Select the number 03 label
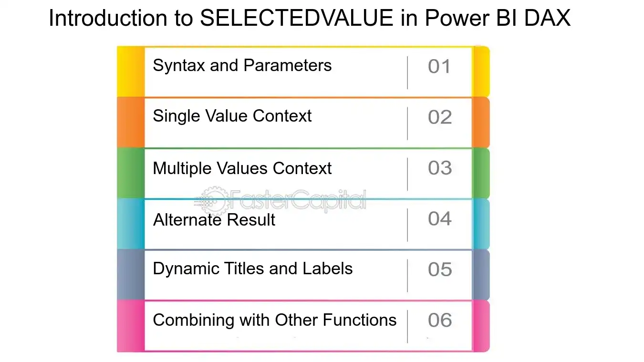Image resolution: width=644 pixels, height=362 pixels. [439, 168]
